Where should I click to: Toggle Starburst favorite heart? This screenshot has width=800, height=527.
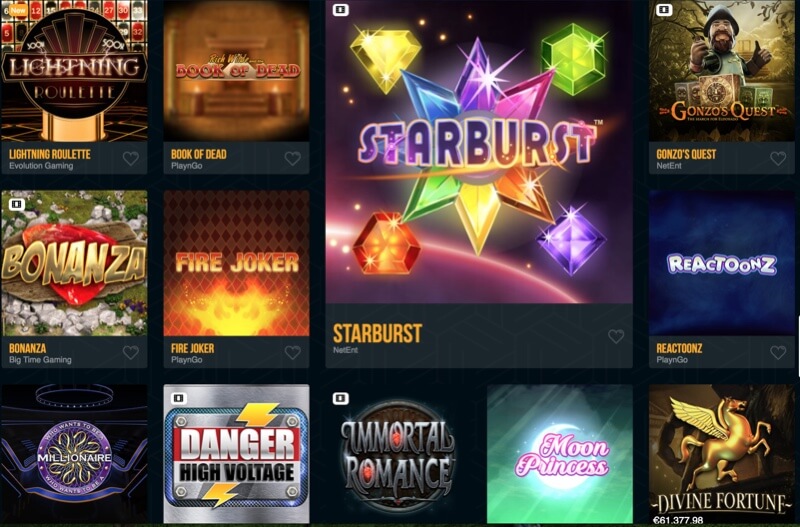tap(616, 336)
